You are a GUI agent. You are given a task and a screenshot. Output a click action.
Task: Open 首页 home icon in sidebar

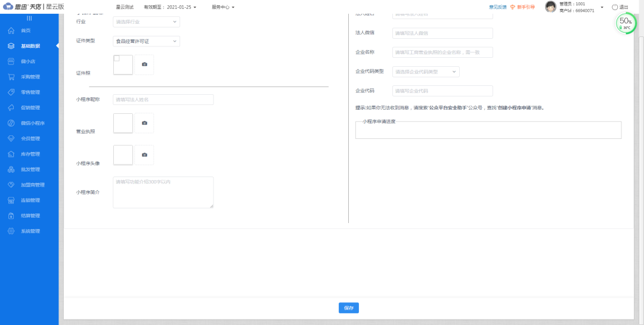(x=11, y=30)
